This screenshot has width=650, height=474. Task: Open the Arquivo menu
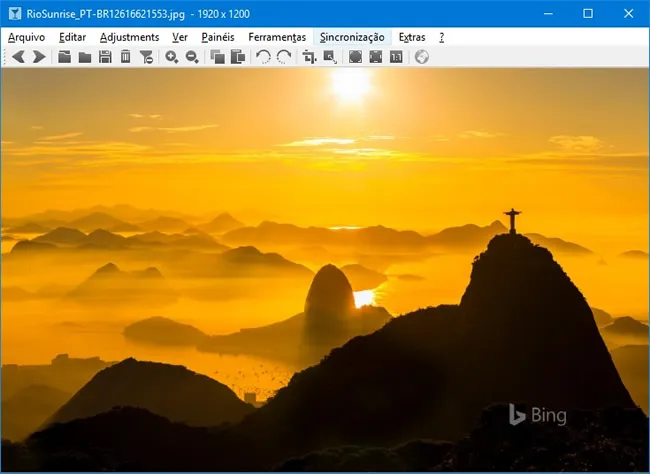tap(26, 37)
